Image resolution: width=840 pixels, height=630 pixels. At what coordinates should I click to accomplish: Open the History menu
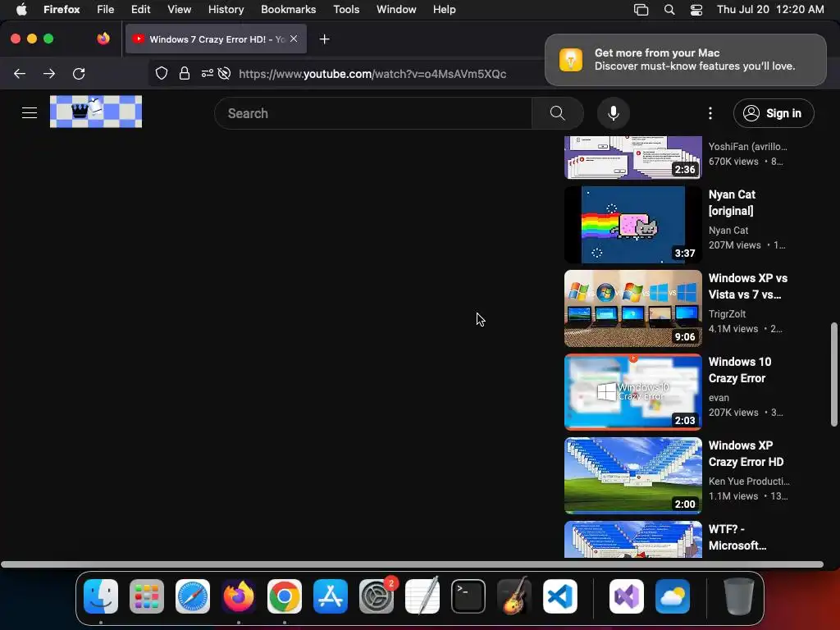[226, 9]
